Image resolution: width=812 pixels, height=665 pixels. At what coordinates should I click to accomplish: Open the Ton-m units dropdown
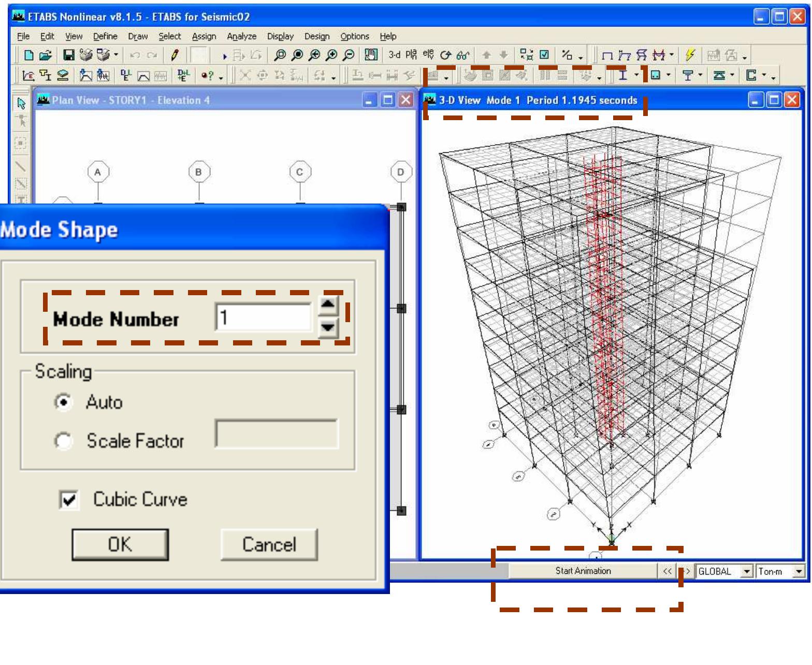coord(799,571)
